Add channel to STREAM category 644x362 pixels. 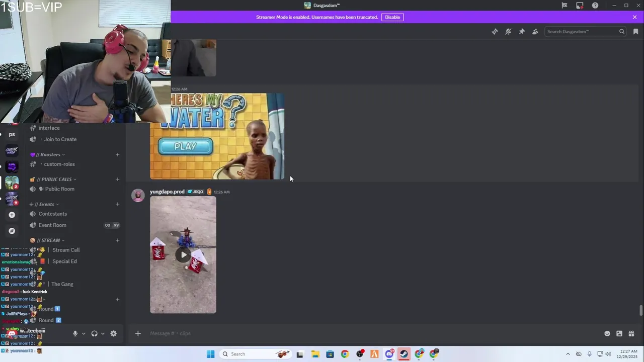tap(117, 240)
